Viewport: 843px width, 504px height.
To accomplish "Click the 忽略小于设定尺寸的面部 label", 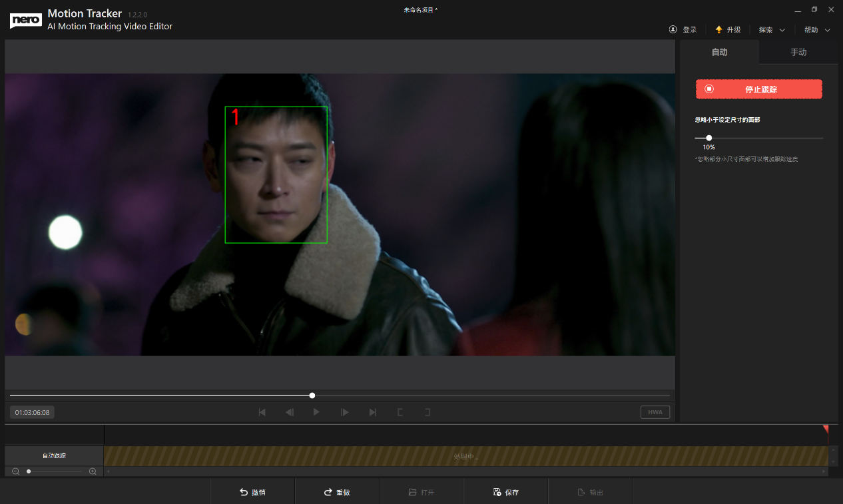I will point(727,120).
